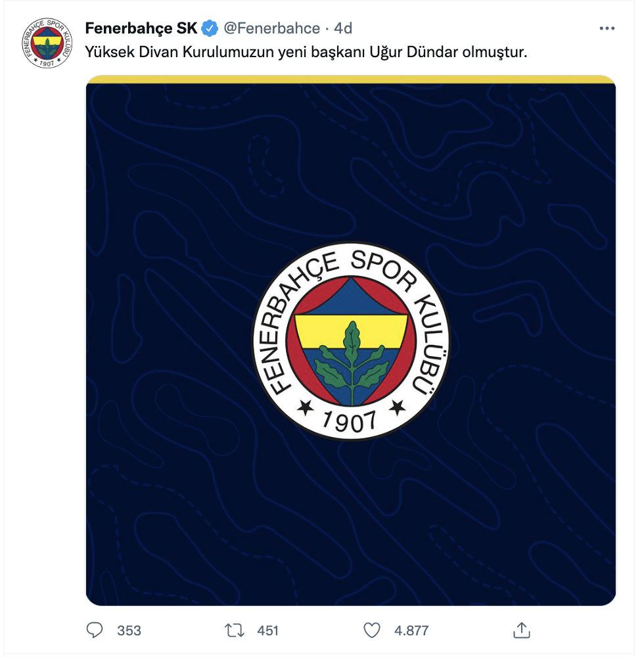Viewport: 644px width, 657px height.
Task: Like the tweet with the heart icon
Action: click(372, 630)
